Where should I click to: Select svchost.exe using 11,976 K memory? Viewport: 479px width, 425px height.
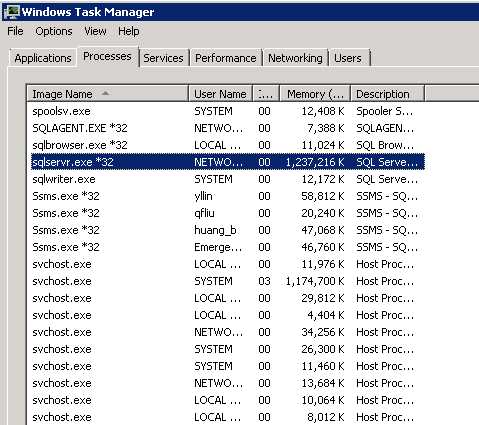point(228,264)
